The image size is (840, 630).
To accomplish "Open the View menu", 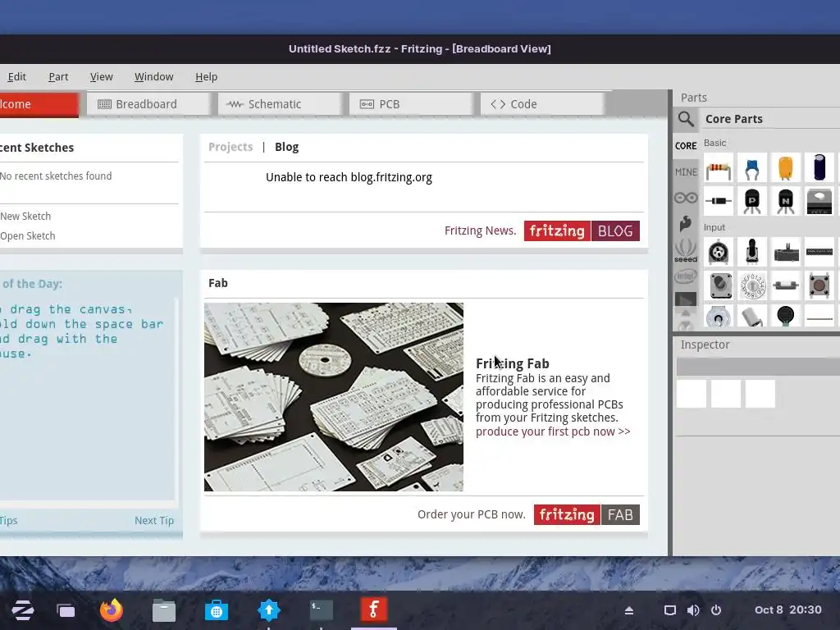I will [x=101, y=76].
